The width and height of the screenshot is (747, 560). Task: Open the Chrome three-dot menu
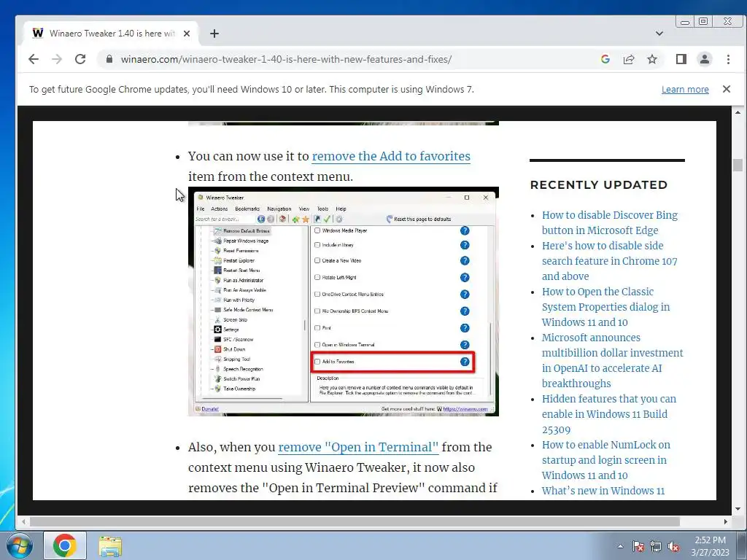coord(728,59)
